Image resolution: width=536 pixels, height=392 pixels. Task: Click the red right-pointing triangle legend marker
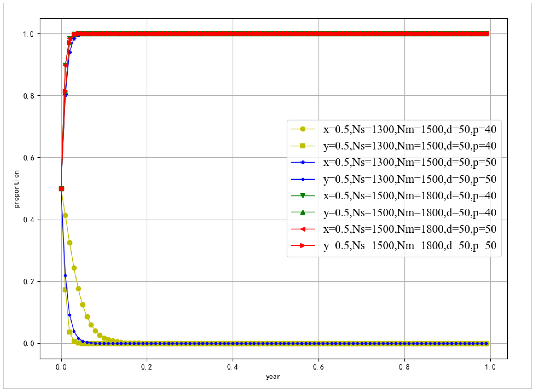(303, 246)
